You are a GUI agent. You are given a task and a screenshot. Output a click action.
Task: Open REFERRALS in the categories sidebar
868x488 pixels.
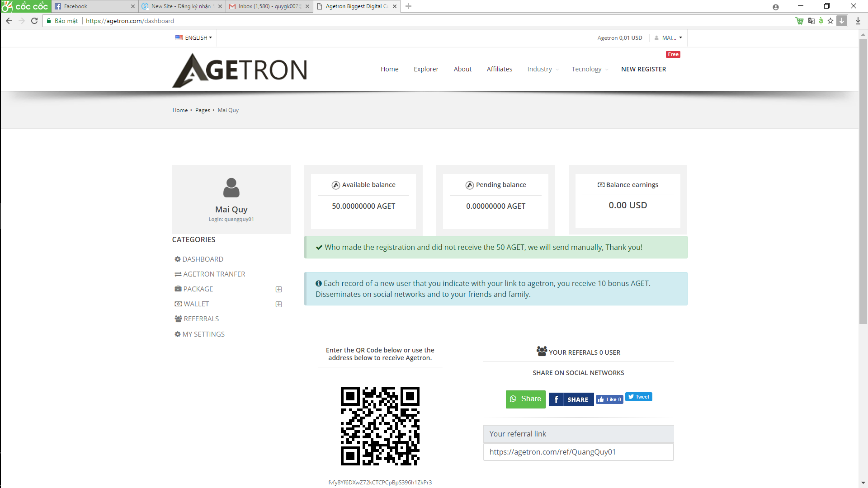point(201,319)
